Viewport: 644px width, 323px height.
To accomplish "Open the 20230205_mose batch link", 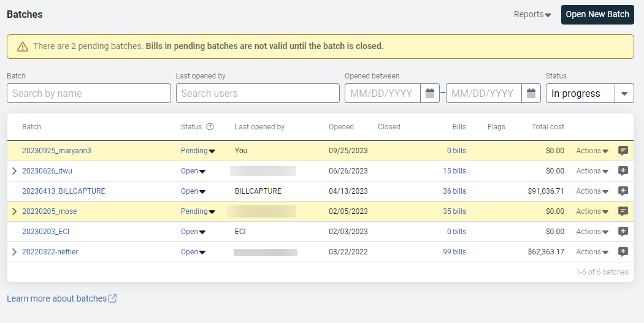I will [50, 211].
